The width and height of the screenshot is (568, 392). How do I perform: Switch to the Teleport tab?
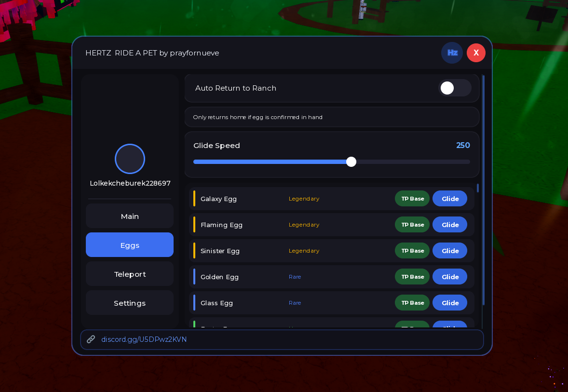coord(130,274)
